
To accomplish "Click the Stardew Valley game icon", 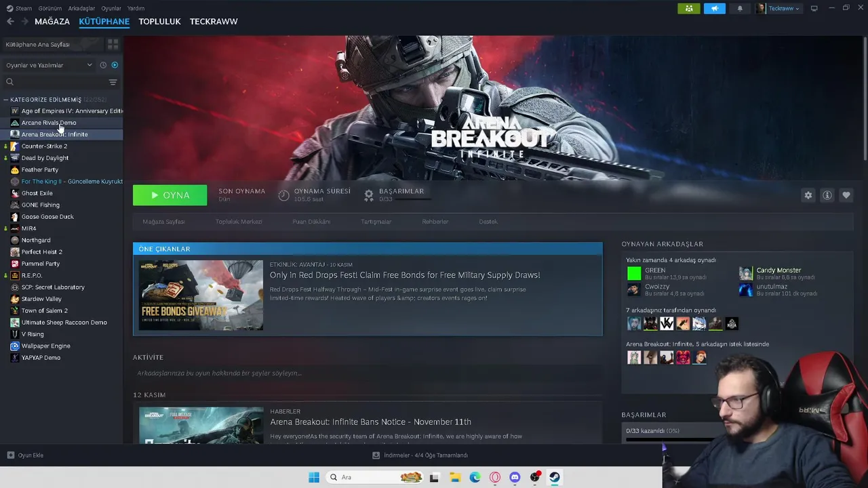I will (15, 299).
